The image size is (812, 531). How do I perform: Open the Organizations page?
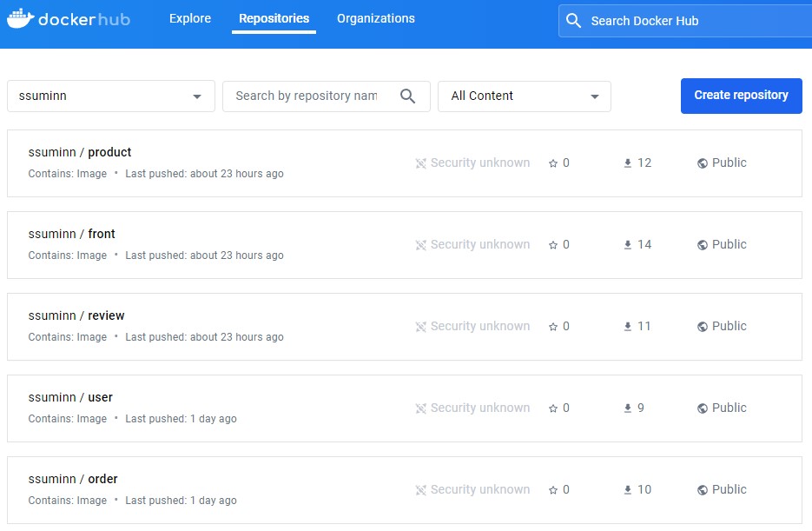[x=375, y=18]
